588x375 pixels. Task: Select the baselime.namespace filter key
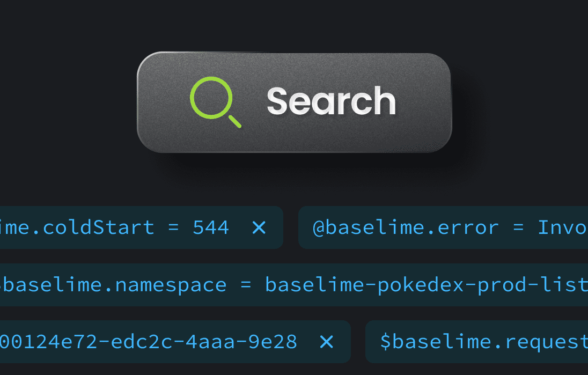click(114, 285)
